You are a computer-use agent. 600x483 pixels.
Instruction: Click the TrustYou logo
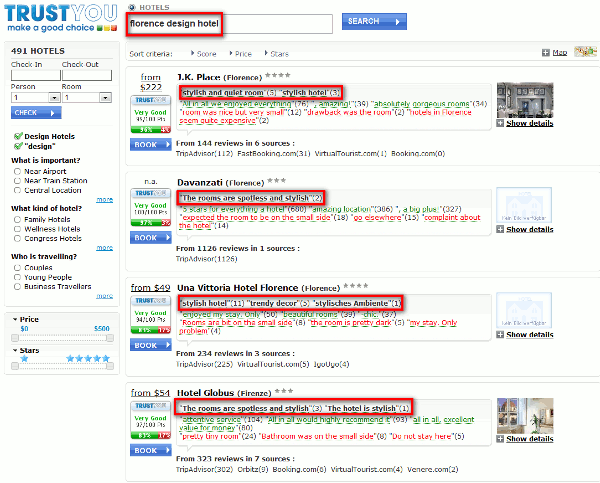[x=60, y=18]
